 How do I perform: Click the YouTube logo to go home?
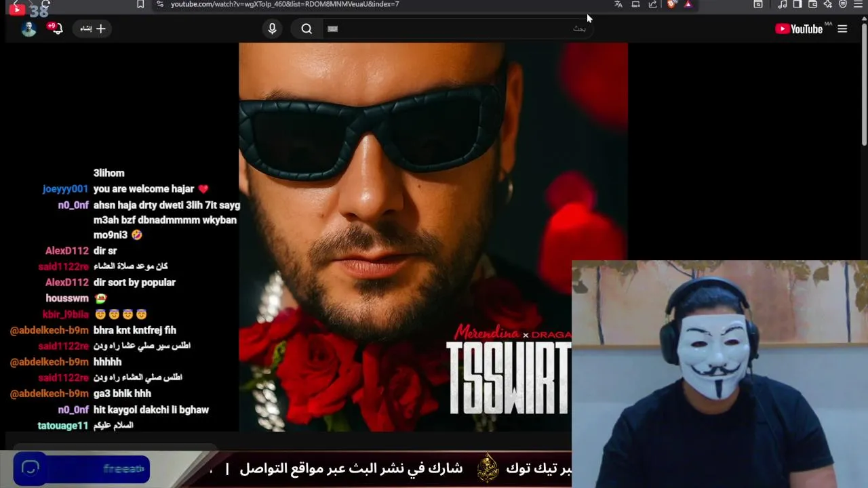click(x=799, y=28)
